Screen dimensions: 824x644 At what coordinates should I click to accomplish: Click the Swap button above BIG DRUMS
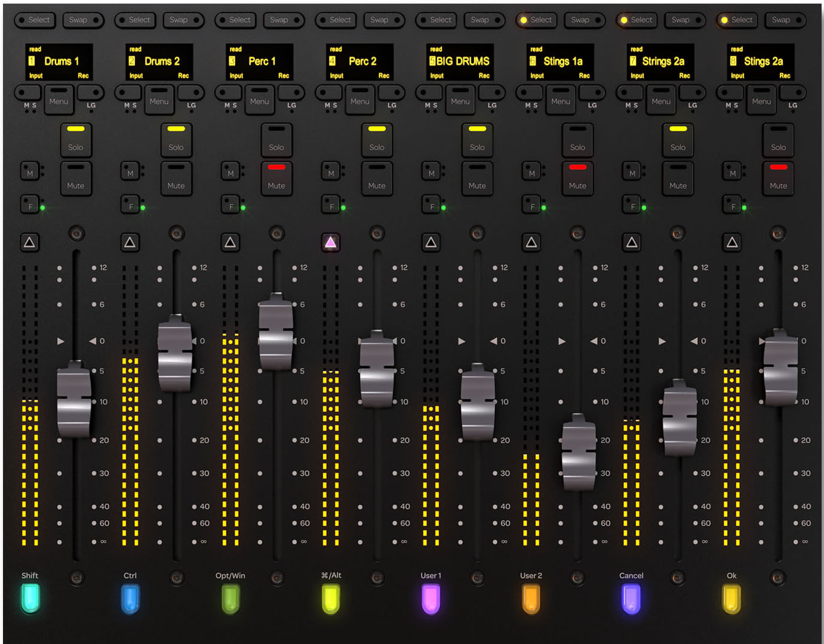pyautogui.click(x=484, y=20)
